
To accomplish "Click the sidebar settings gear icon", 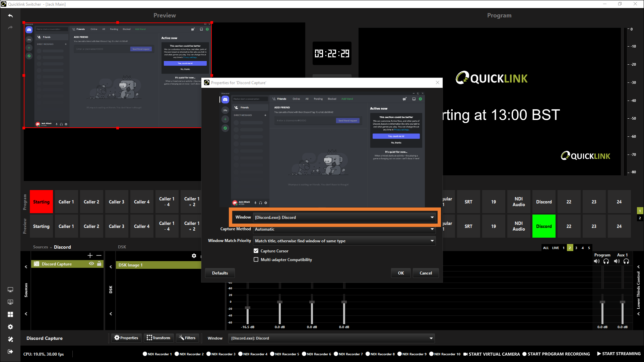I will point(10,327).
